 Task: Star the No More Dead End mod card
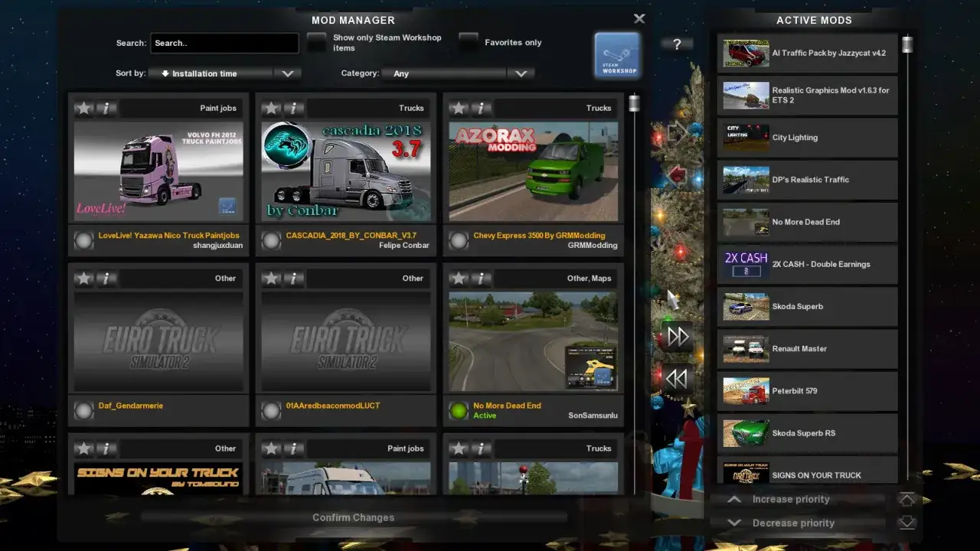pyautogui.click(x=459, y=279)
